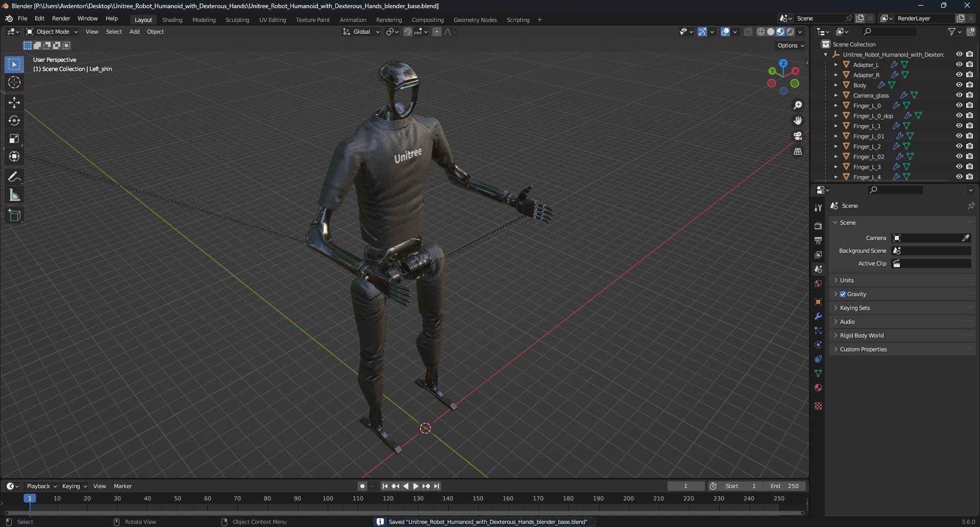This screenshot has height=527, width=980.
Task: Open the Tool properties tab
Action: [818, 208]
